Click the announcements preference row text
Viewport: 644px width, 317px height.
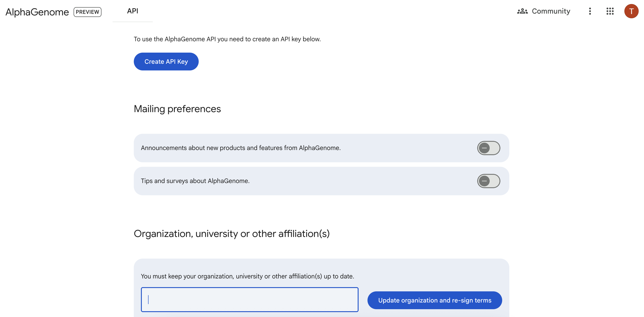tap(241, 148)
